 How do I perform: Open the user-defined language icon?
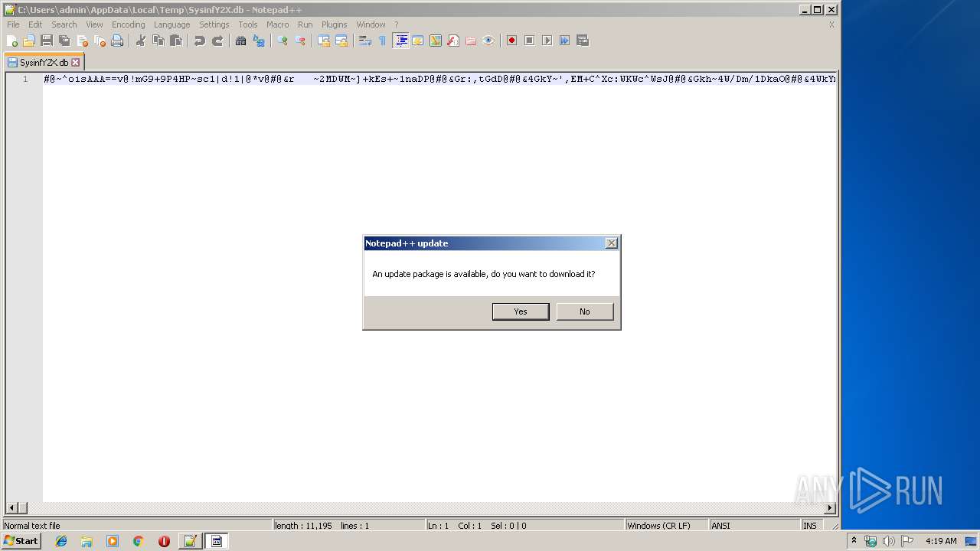point(418,41)
